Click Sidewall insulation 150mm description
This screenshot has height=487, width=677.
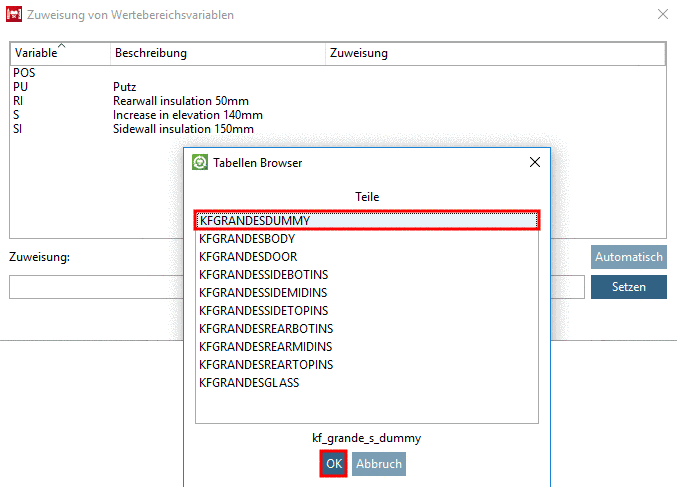(183, 129)
